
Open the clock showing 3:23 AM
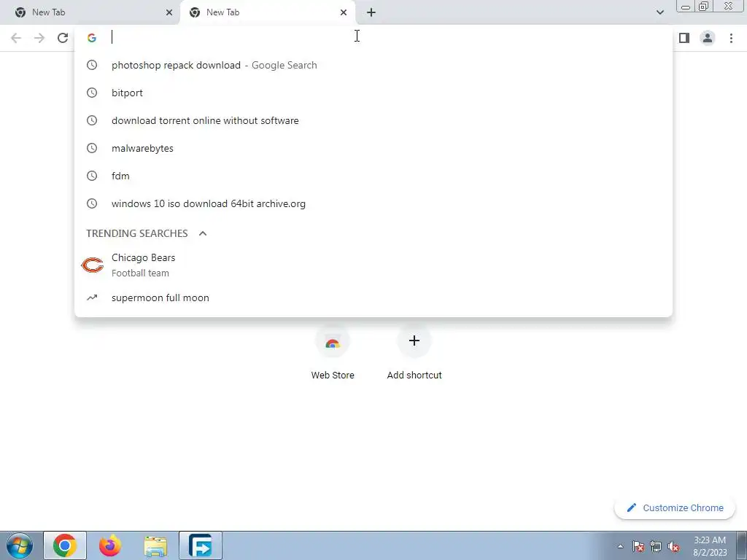coord(709,546)
